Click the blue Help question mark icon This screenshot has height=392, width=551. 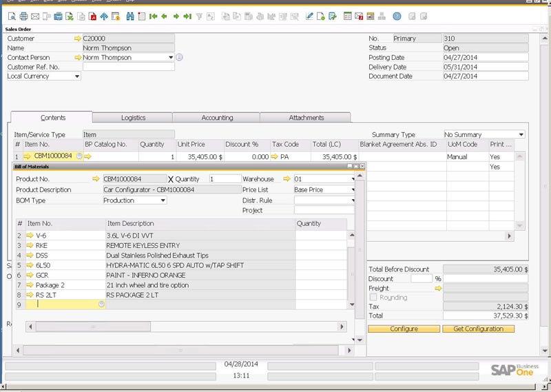click(x=397, y=16)
